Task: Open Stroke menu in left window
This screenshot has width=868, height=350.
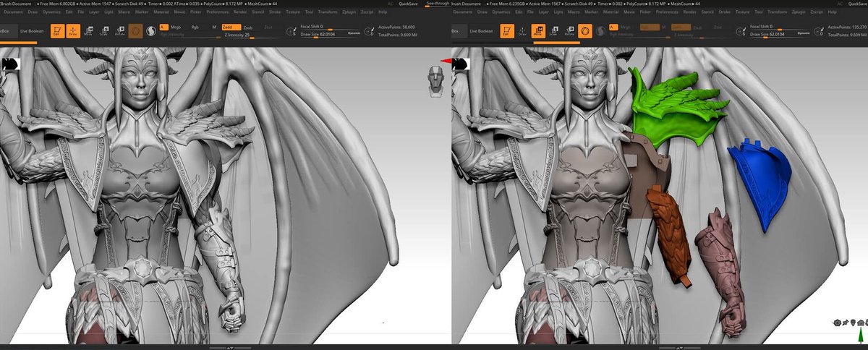Action: (275, 12)
